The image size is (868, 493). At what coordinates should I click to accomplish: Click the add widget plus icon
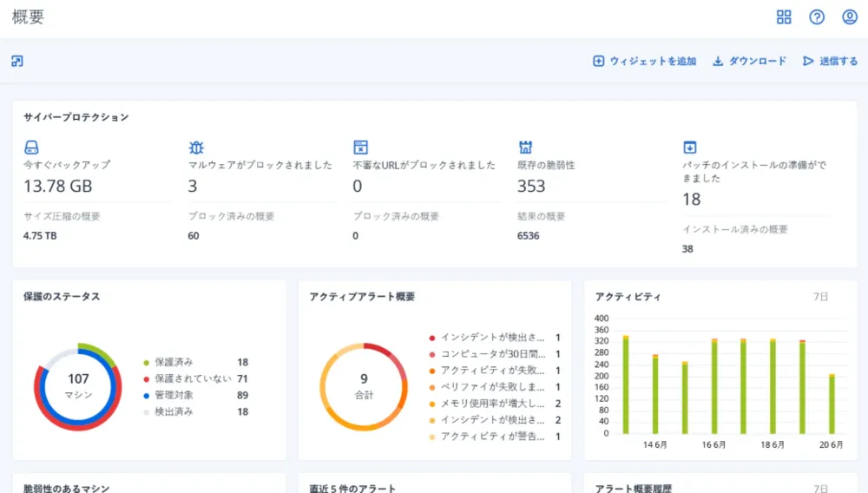(598, 61)
